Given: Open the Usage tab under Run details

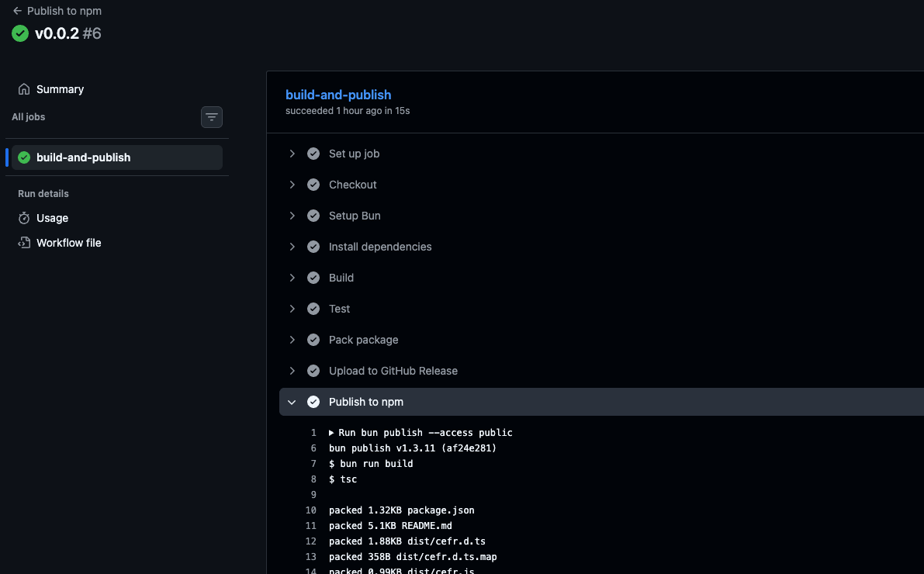Looking at the screenshot, I should (x=51, y=218).
